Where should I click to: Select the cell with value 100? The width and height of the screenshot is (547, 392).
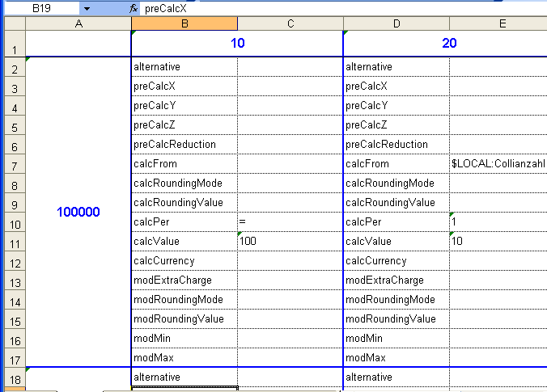pos(290,241)
